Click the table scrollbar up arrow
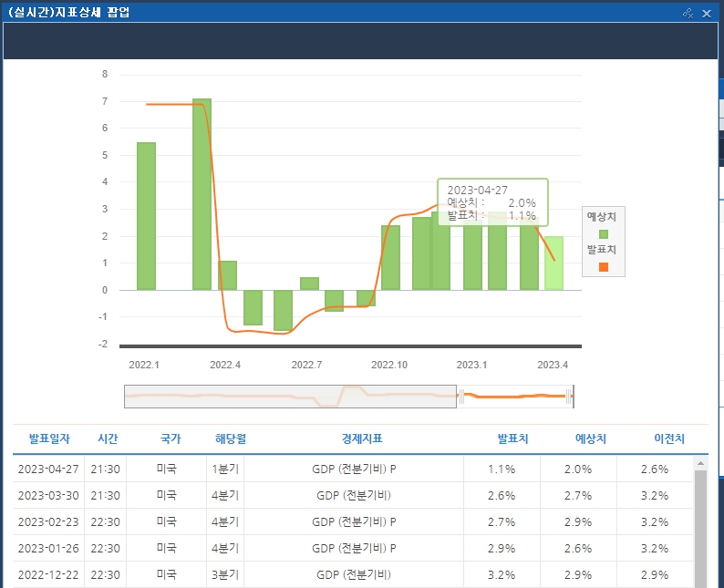The width and height of the screenshot is (724, 588). click(700, 463)
